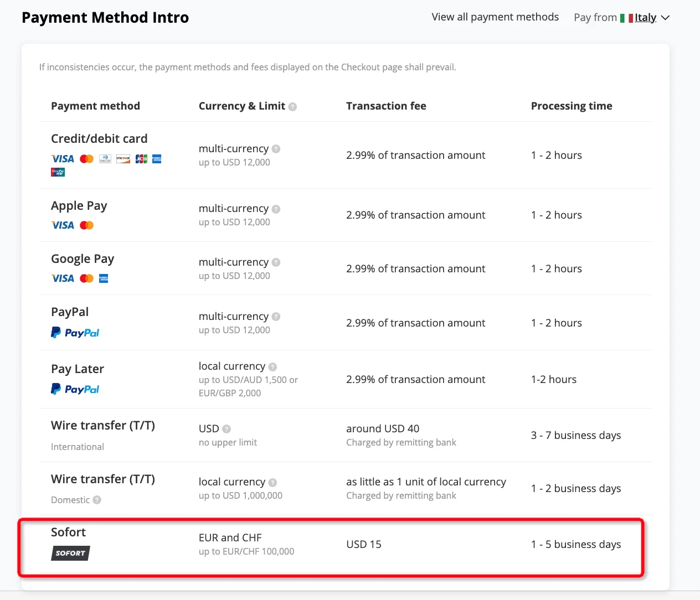
Task: Click the Sofort logo badge
Action: point(70,553)
